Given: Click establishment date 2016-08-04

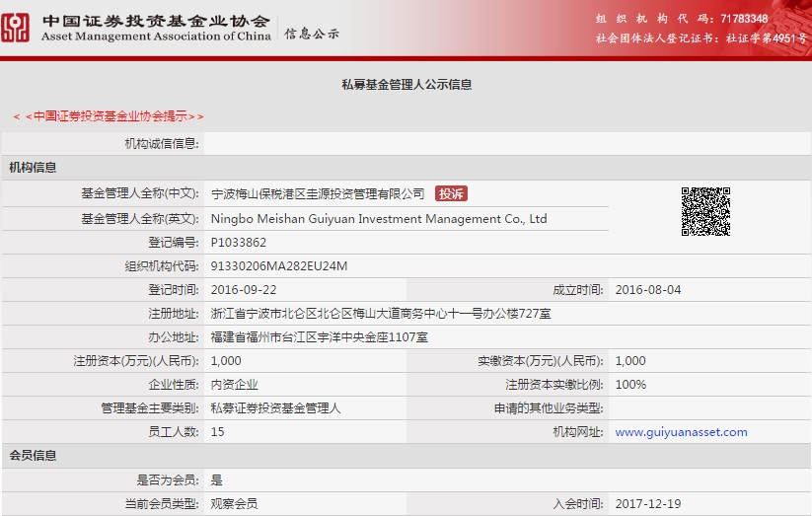Looking at the screenshot, I should click(648, 290).
